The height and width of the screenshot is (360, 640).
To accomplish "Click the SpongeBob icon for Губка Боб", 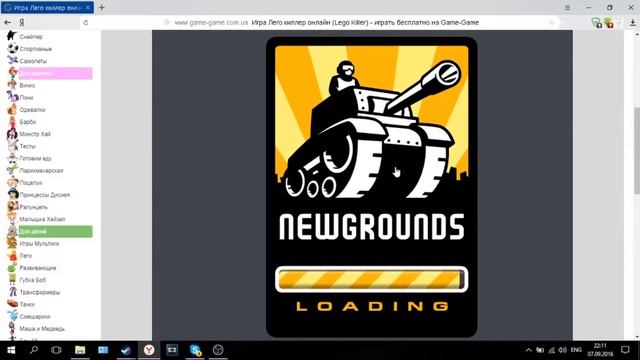I will (13, 280).
